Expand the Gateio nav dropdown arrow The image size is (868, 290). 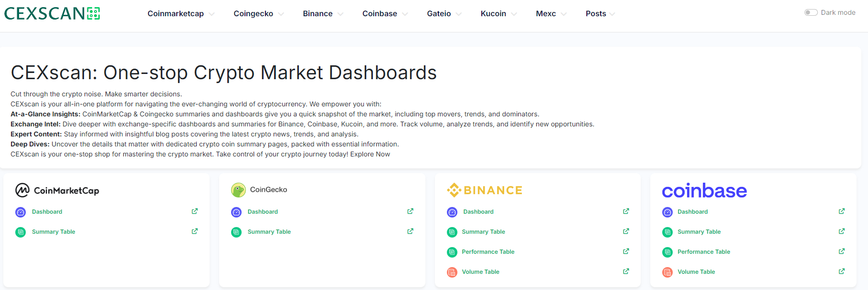point(459,14)
